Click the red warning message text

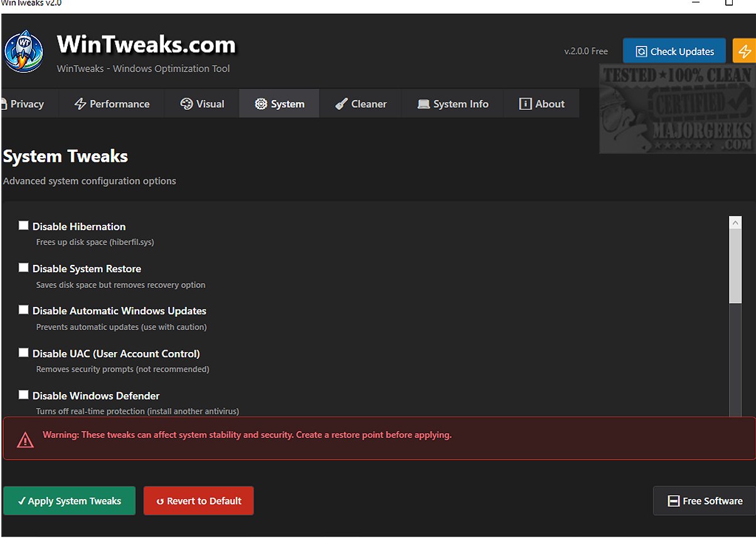coord(247,435)
